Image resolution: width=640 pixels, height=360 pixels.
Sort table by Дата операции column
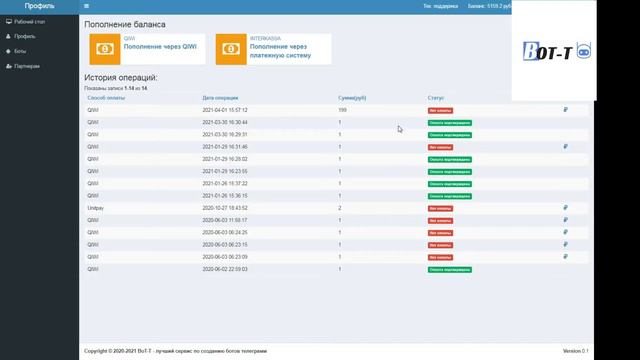pyautogui.click(x=220, y=98)
